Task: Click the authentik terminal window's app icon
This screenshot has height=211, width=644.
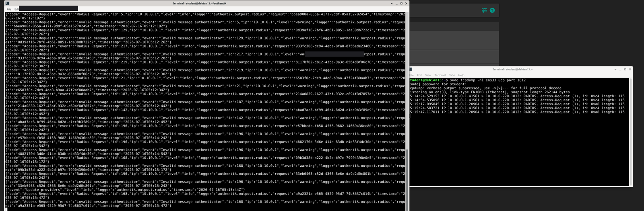Action: pyautogui.click(x=7, y=3)
